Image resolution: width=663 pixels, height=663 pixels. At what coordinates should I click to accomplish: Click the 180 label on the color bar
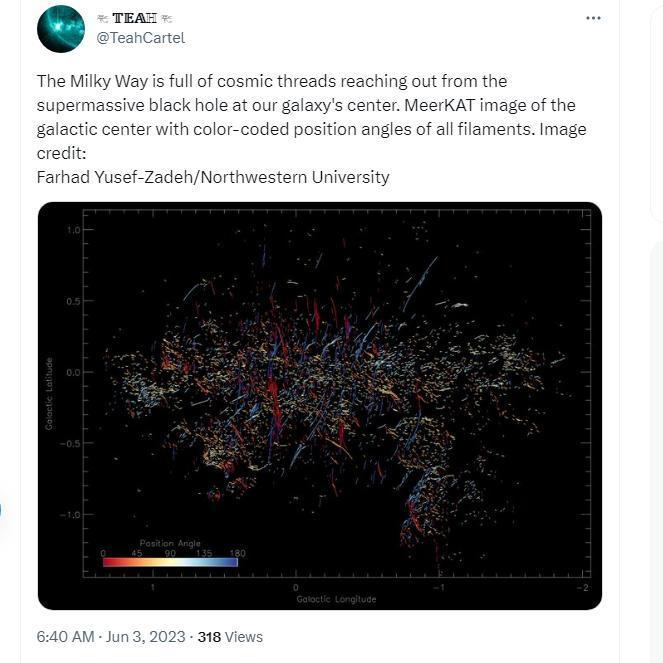click(237, 553)
